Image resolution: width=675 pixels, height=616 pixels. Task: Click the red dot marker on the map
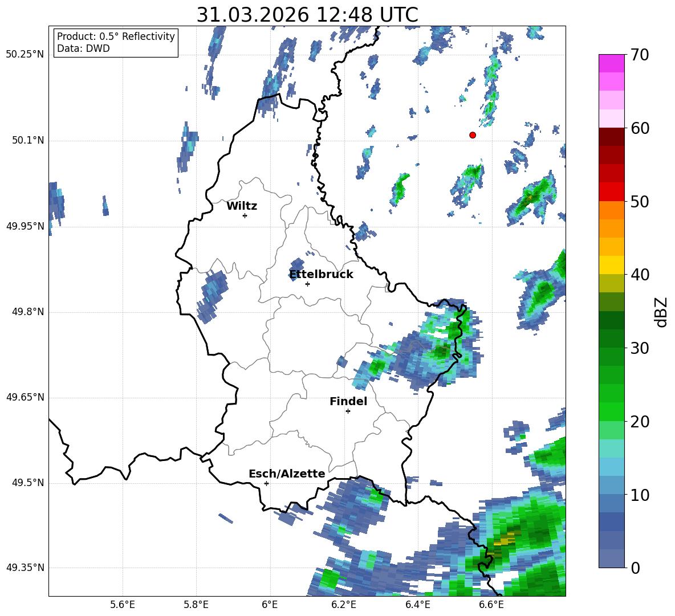pyautogui.click(x=473, y=135)
